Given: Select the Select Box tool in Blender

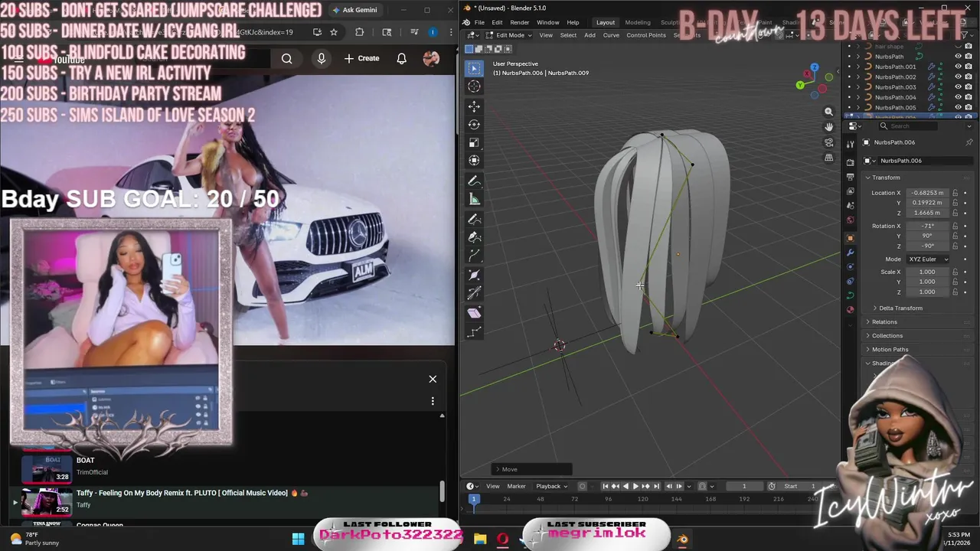Looking at the screenshot, I should pos(474,69).
